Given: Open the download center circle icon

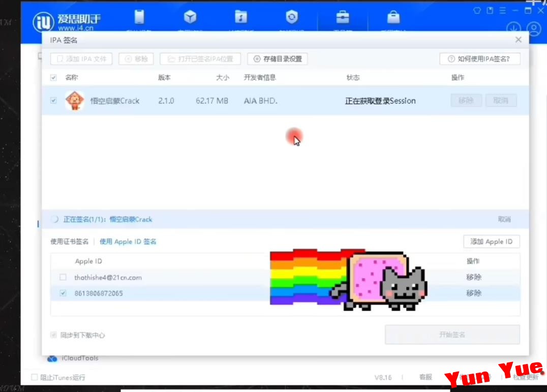Looking at the screenshot, I should [x=513, y=28].
